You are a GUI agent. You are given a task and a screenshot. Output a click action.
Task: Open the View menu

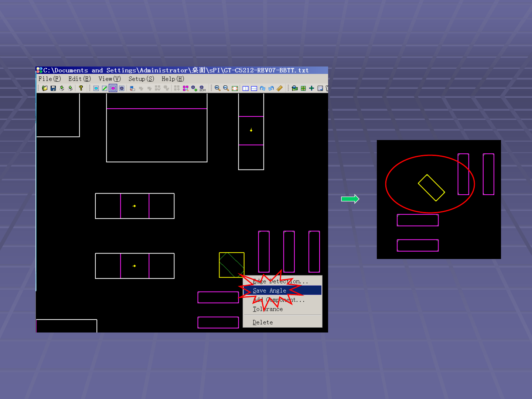click(x=110, y=79)
